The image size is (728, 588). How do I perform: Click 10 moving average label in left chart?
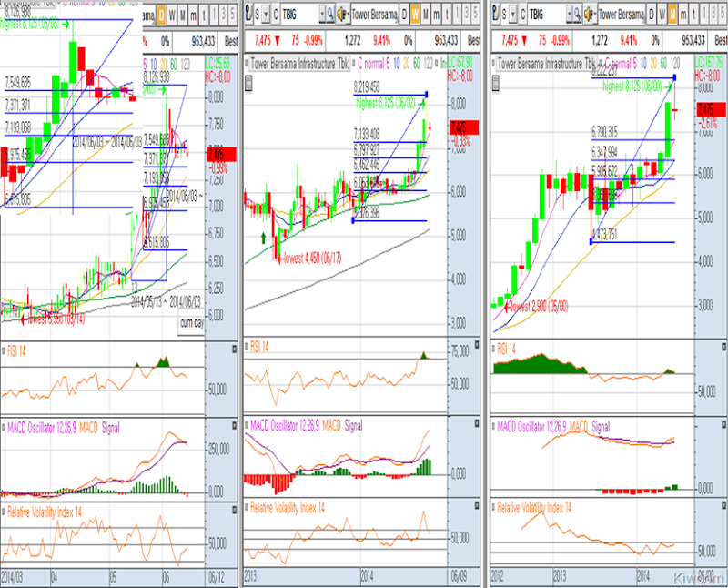(x=154, y=64)
